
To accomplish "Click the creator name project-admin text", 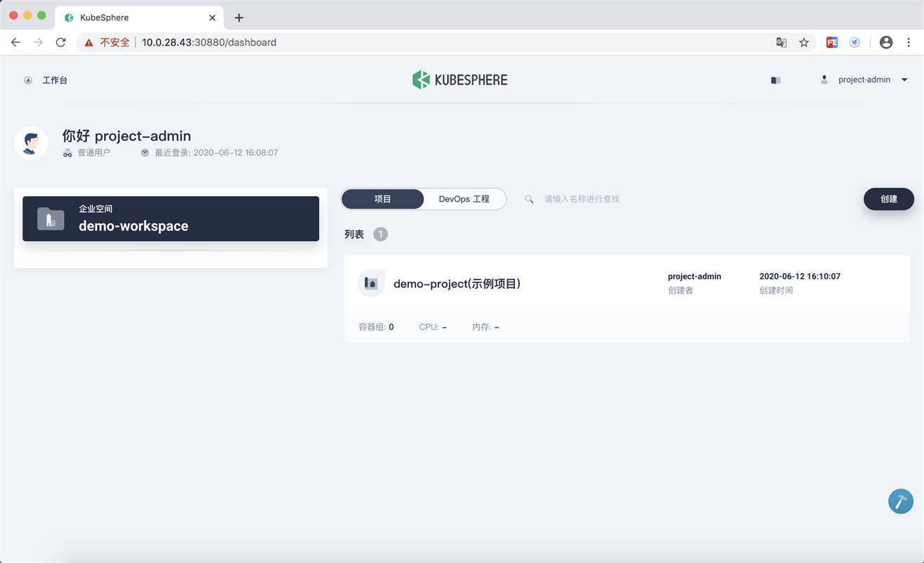I will [x=694, y=276].
